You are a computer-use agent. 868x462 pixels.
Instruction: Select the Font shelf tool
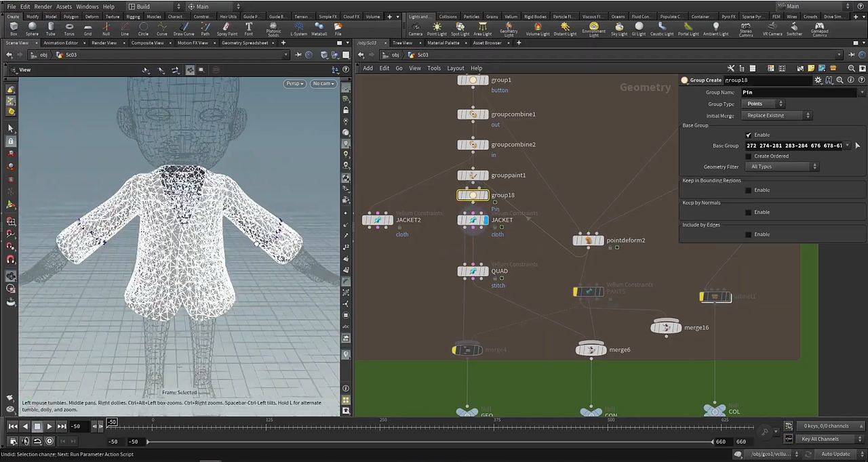click(x=248, y=28)
